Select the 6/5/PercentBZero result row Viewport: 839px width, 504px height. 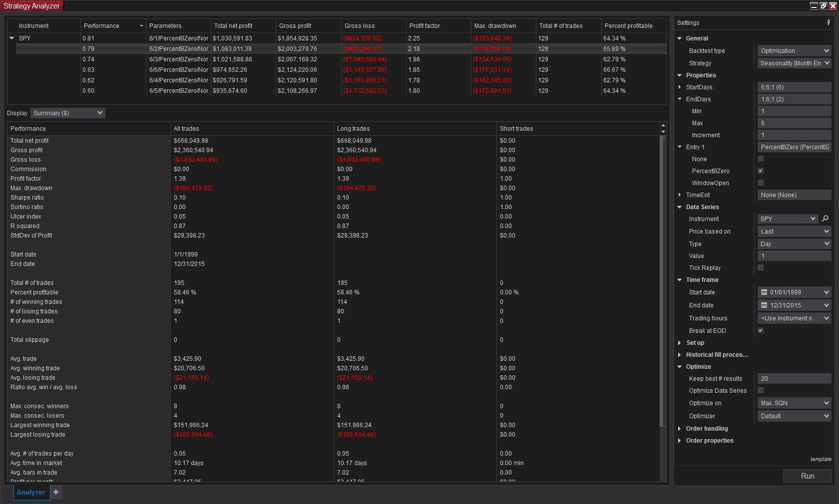pos(341,91)
